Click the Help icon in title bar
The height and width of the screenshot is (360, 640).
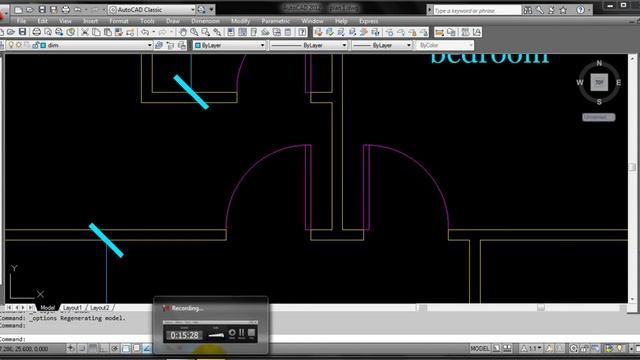point(580,10)
